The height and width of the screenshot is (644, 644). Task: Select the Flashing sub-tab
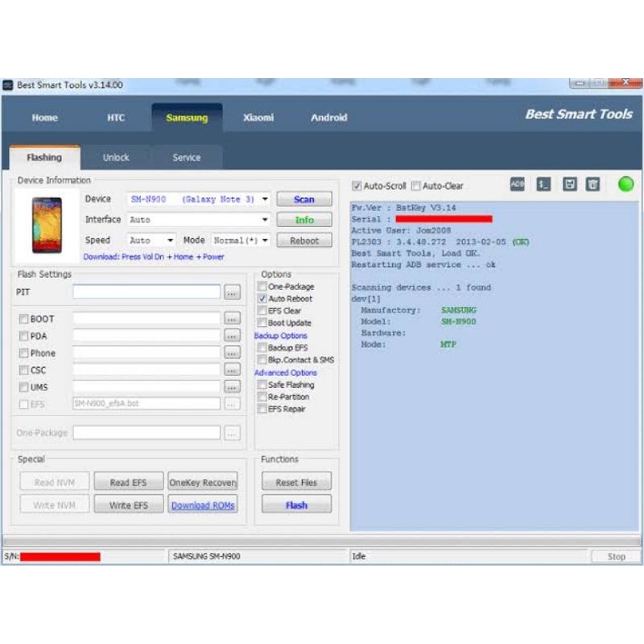coord(44,158)
